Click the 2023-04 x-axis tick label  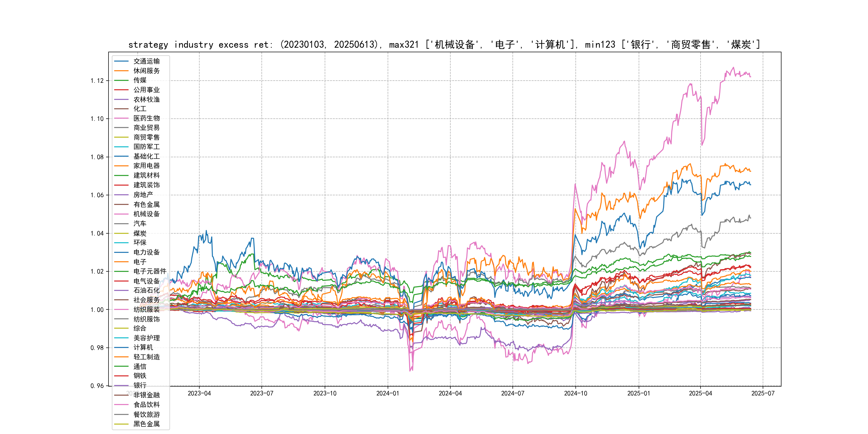[199, 393]
